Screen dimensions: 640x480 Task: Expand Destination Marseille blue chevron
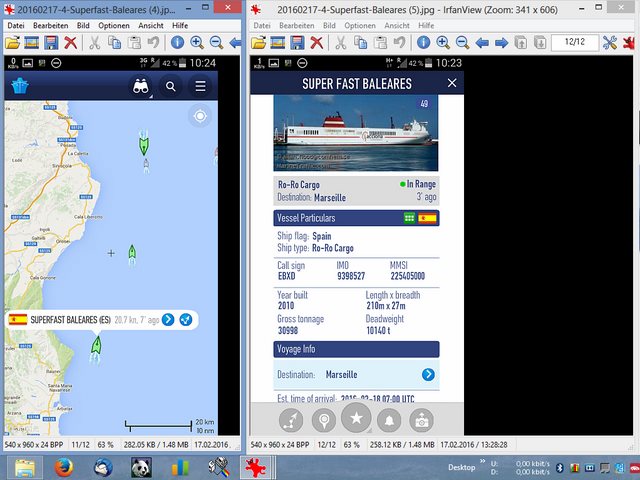[428, 374]
